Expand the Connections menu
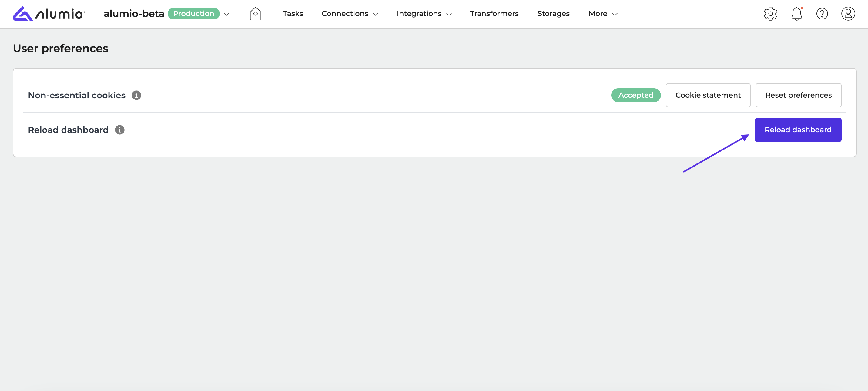Viewport: 868px width, 391px height. (350, 14)
